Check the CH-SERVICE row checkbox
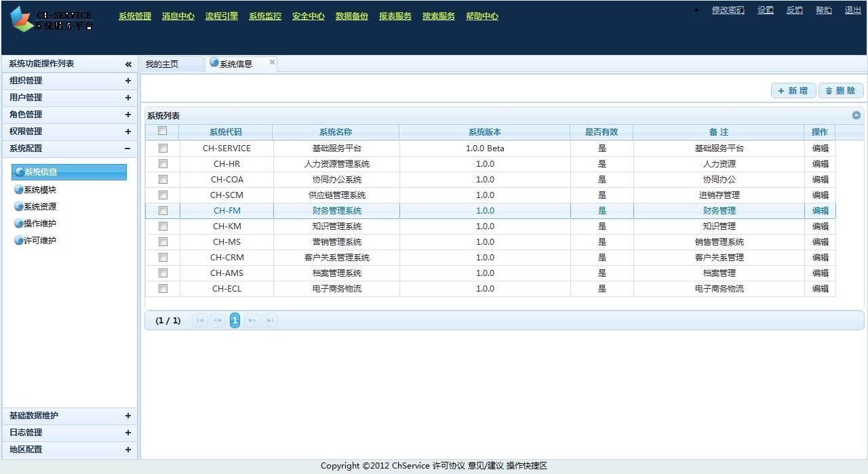The height and width of the screenshot is (474, 868). tap(163, 148)
